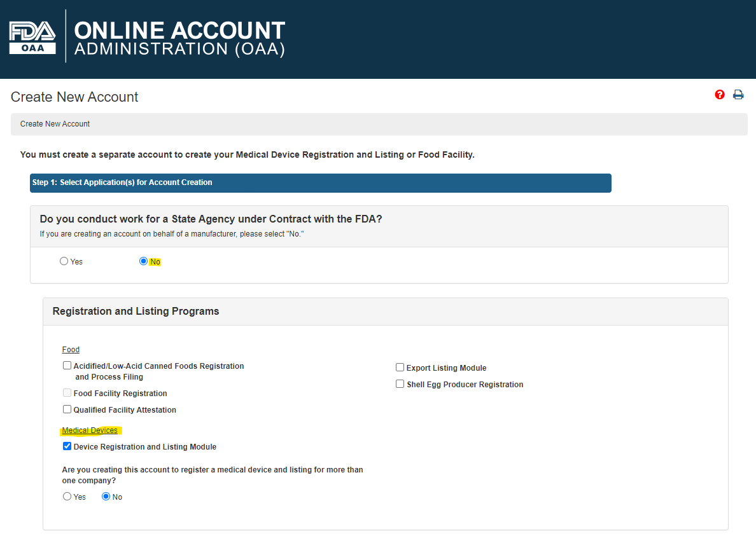Select Yes for State Agency contract question
Screen dimensions: 756x536
pyautogui.click(x=64, y=261)
